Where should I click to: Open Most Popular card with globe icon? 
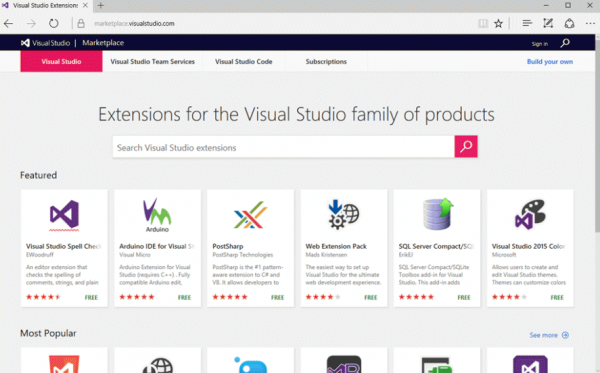pos(157,360)
